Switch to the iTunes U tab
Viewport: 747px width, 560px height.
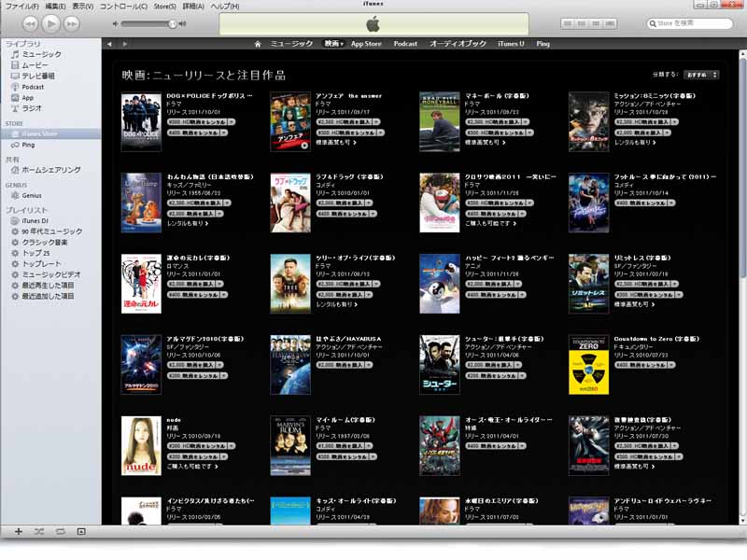click(511, 44)
